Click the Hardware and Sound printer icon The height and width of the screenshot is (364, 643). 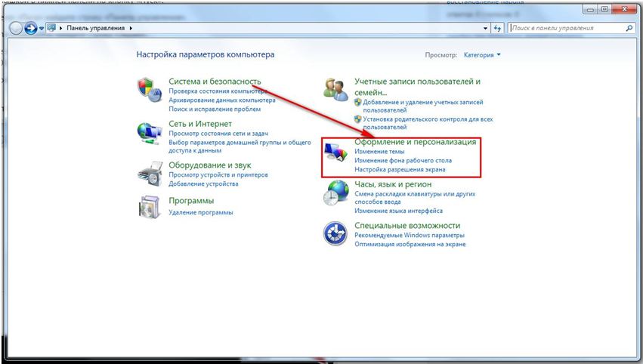point(149,173)
